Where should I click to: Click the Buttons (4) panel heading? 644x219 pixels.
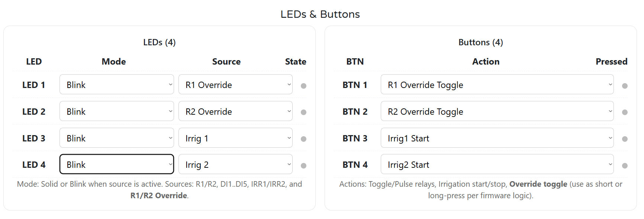(x=480, y=42)
